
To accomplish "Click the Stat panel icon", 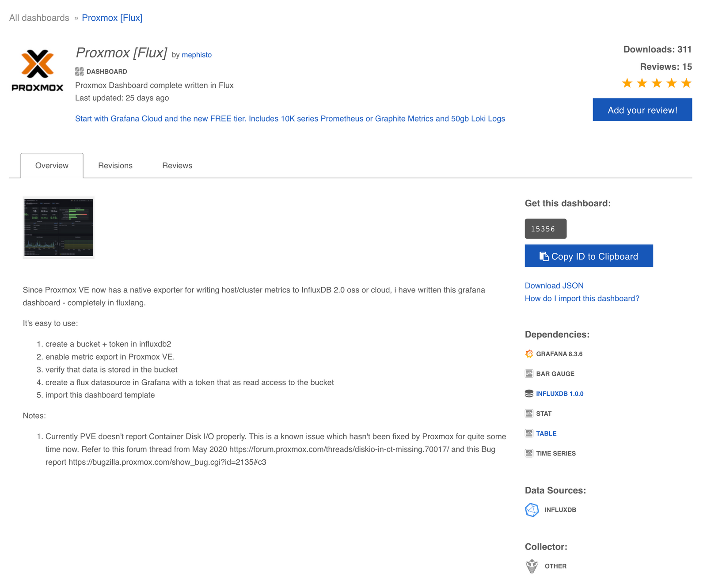I will [x=529, y=413].
